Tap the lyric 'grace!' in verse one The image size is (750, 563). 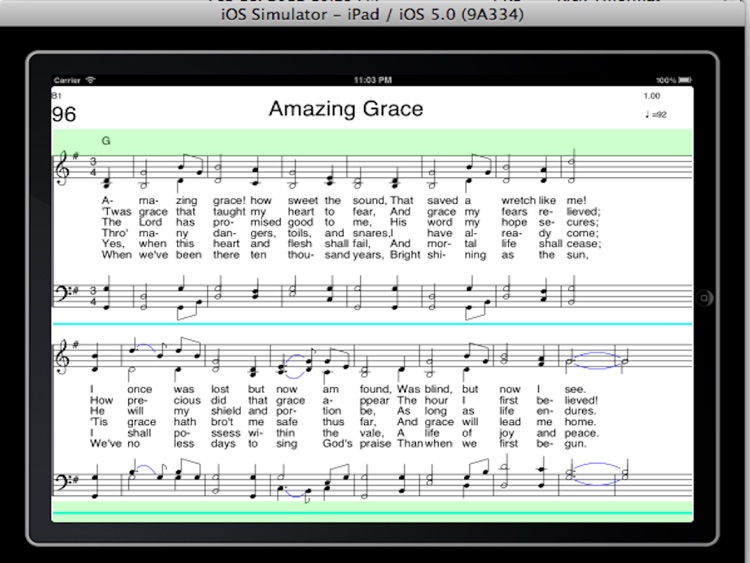[229, 200]
